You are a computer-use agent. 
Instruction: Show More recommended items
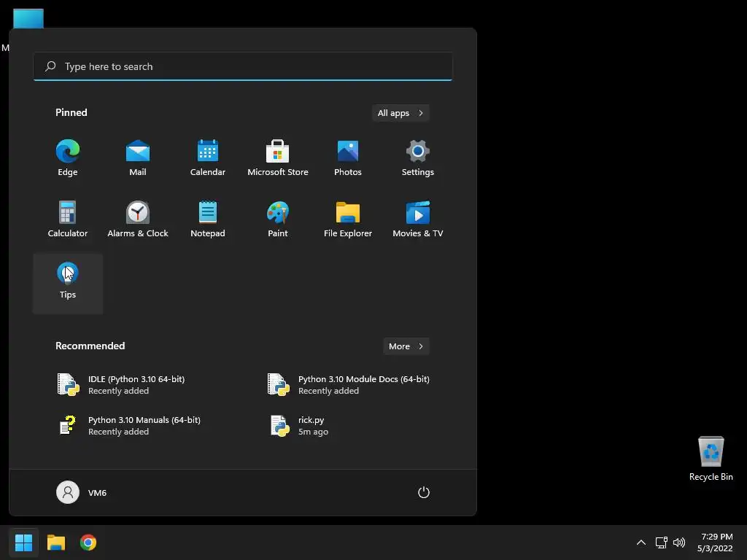(x=406, y=346)
